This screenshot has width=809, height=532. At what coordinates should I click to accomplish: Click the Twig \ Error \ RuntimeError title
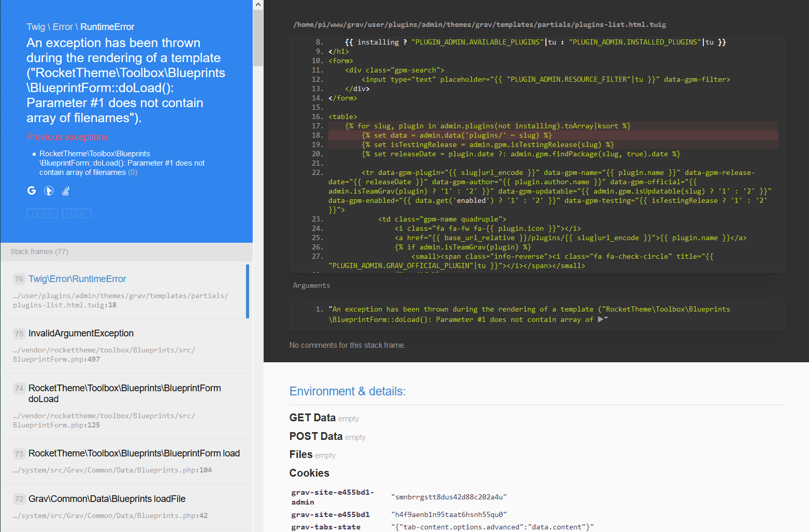pyautogui.click(x=80, y=27)
